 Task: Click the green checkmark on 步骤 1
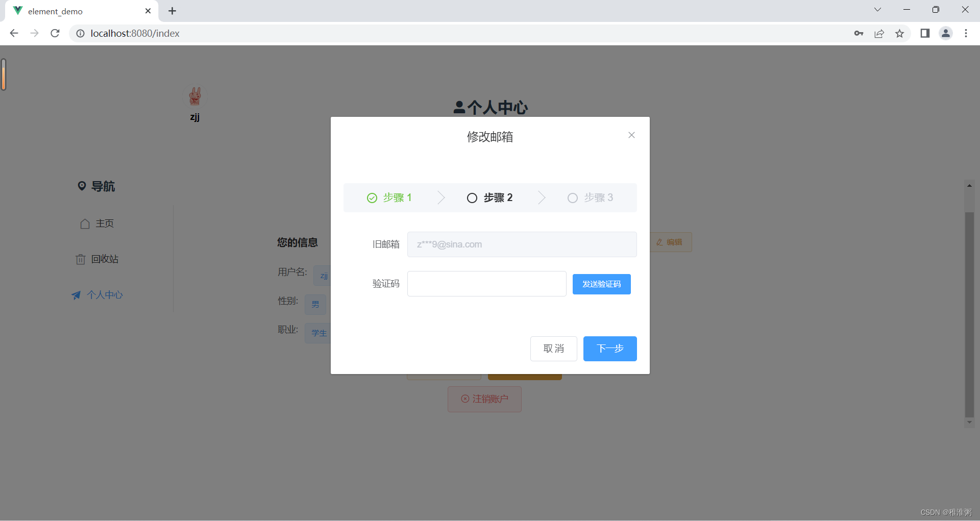coord(372,198)
